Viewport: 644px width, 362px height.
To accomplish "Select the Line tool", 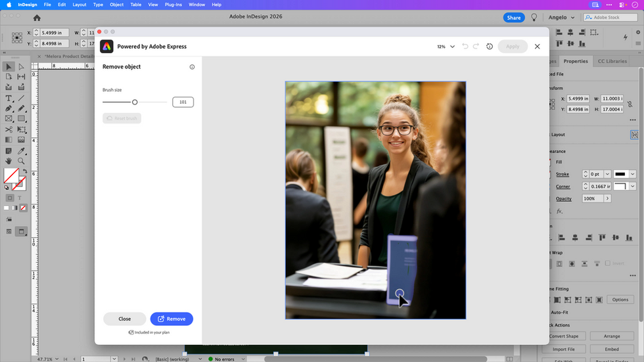I will point(21,99).
